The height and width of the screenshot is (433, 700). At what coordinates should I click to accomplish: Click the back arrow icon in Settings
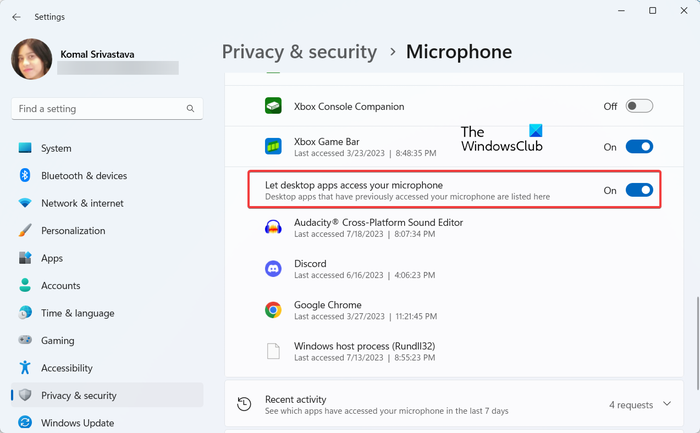pos(17,17)
